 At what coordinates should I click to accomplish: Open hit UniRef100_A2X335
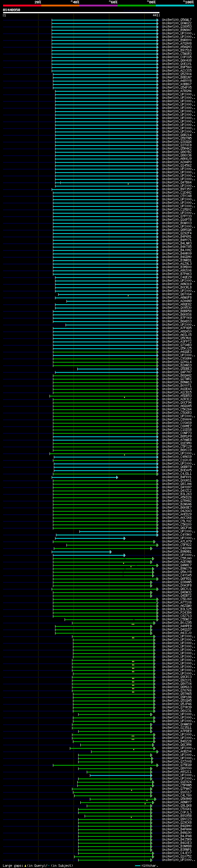click(177, 71)
